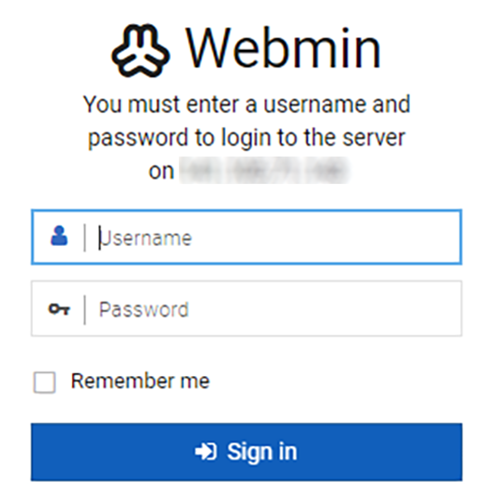Viewport: 500px width, 497px height.
Task: Select the Username placeholder text
Action: click(146, 238)
